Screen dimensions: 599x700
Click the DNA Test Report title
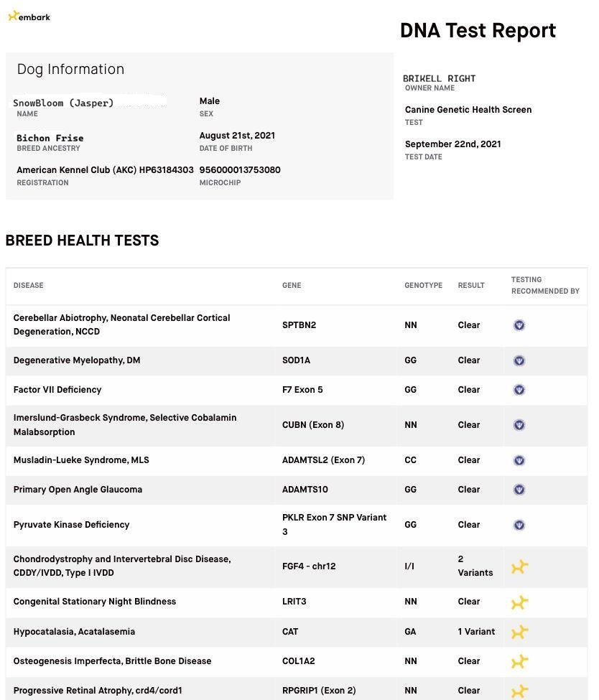click(478, 30)
